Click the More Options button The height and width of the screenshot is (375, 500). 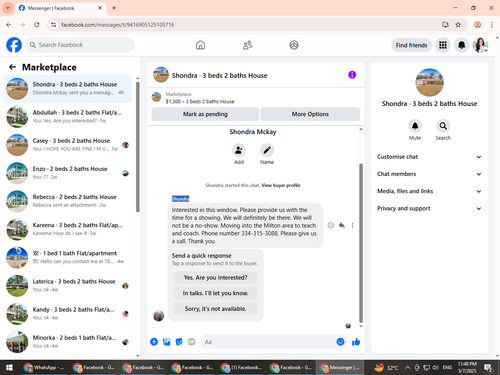pos(310,114)
